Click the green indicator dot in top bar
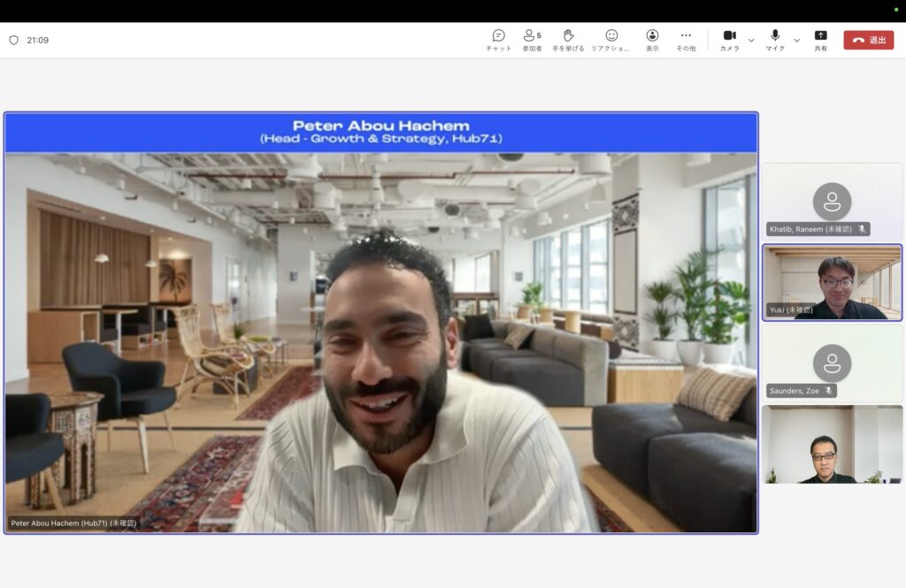Screen dimensions: 906x588 [x=895, y=10]
